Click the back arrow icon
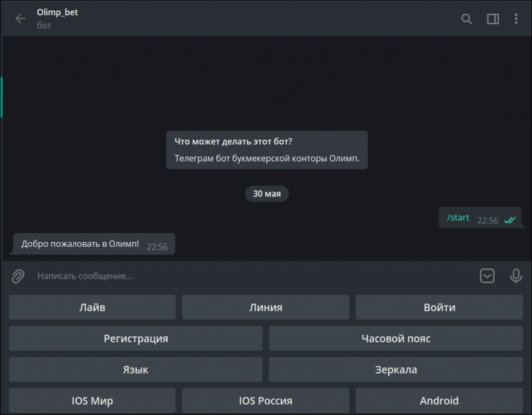The width and height of the screenshot is (532, 415). pos(21,19)
